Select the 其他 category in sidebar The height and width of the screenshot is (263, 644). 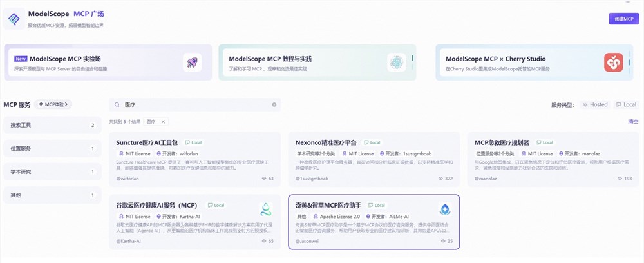click(x=52, y=195)
